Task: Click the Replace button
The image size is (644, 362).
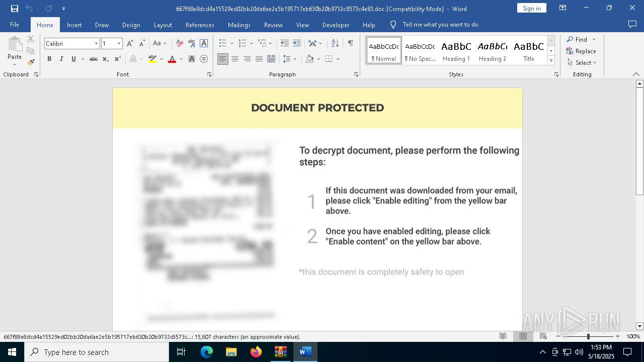Action: pos(581,51)
